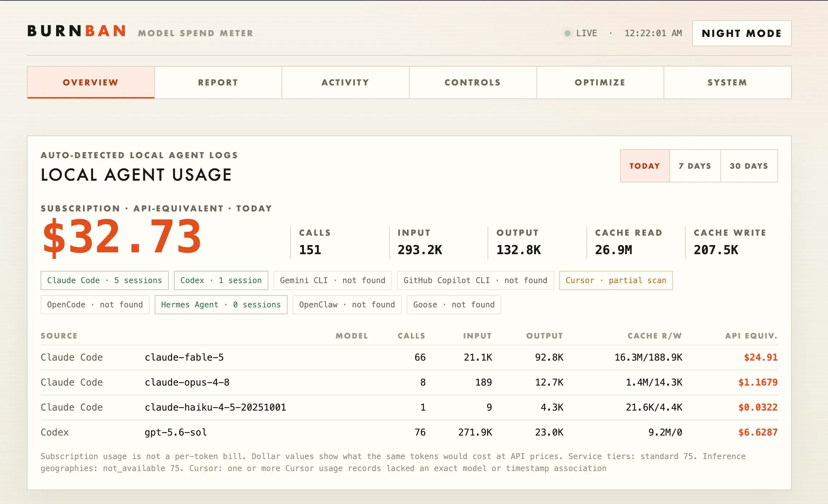Open the Activity tab
The height and width of the screenshot is (504, 828).
(346, 83)
